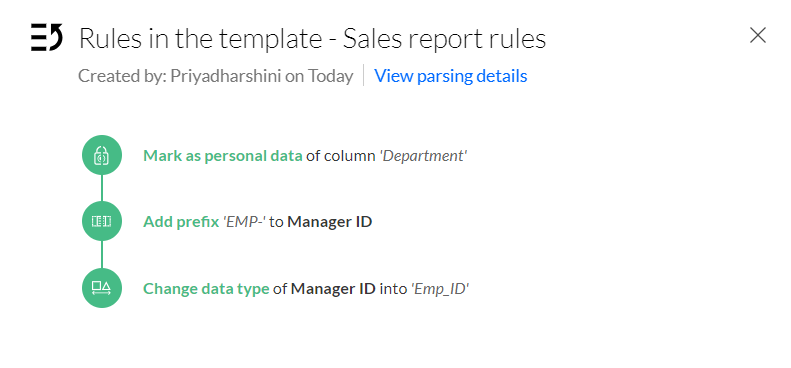
Task: Click the dialog title Sales report rules
Action: click(444, 39)
